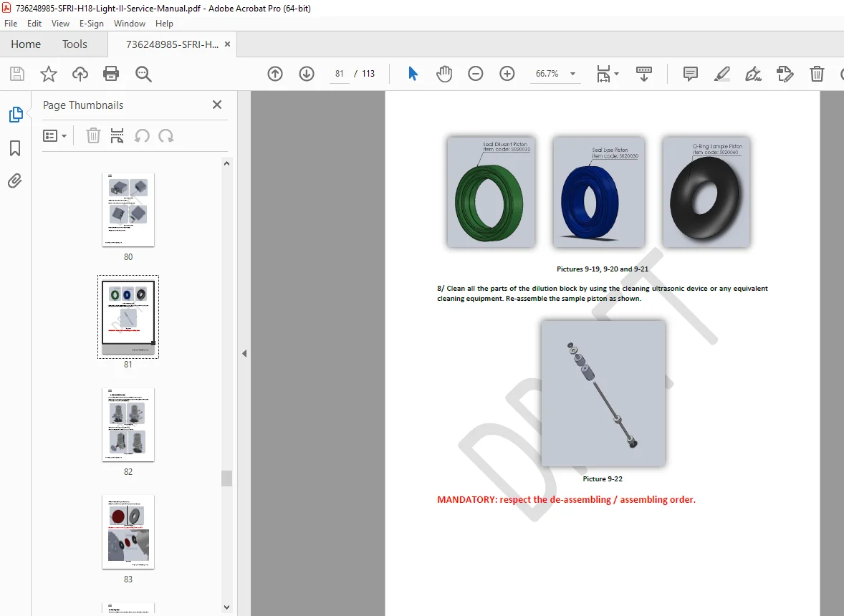Click the blue Seal Lyse Piston image

coord(598,192)
